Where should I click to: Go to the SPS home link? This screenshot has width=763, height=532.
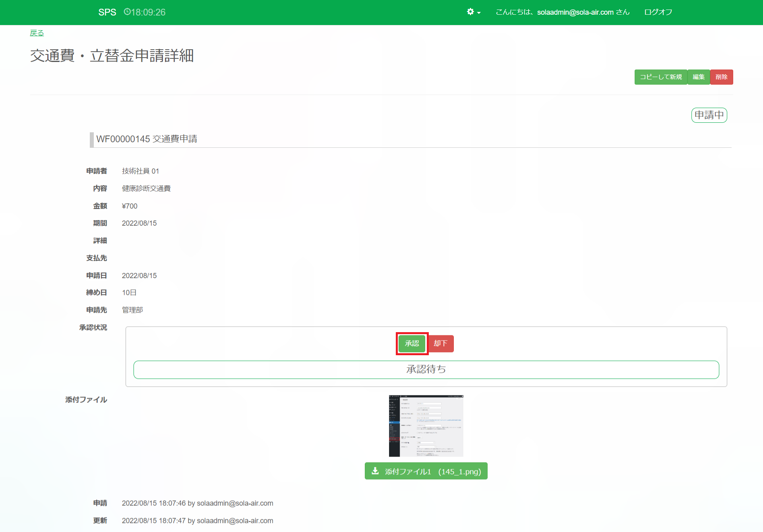[x=107, y=12]
